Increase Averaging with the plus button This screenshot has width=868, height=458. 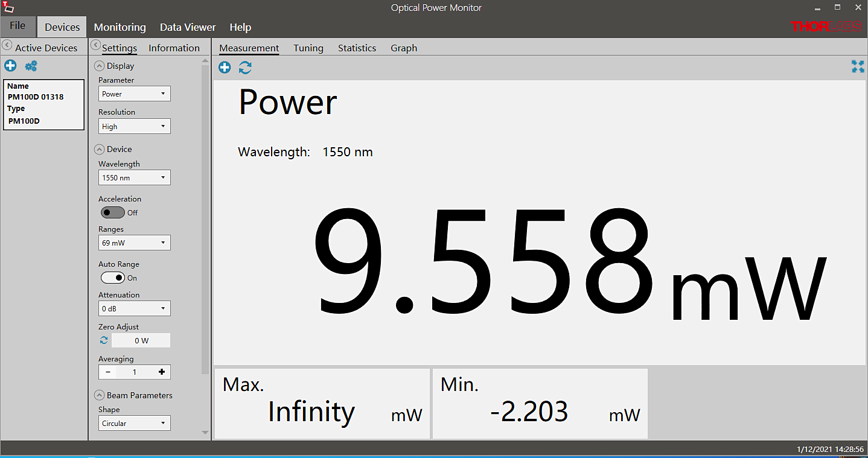pos(162,372)
